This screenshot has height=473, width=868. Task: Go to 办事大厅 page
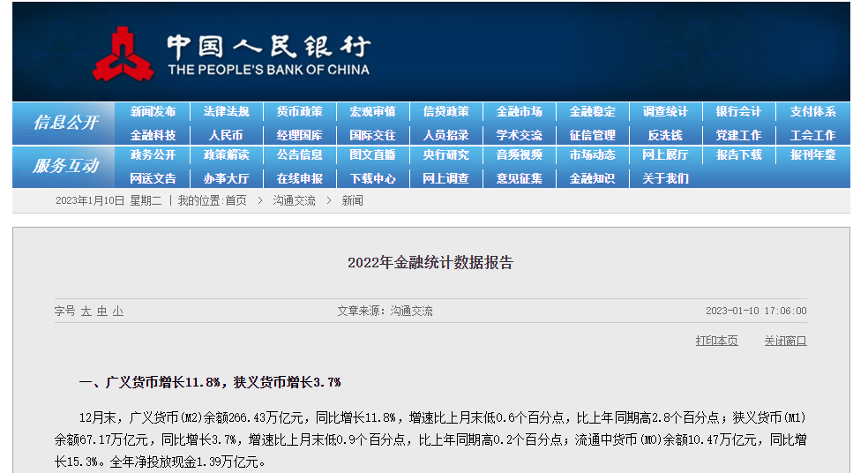[226, 178]
